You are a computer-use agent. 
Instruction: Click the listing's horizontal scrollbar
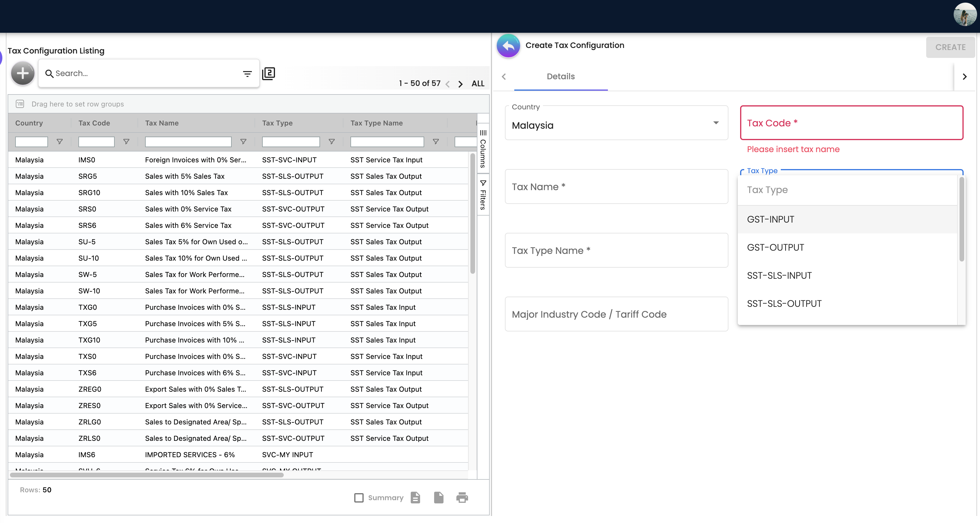pos(147,475)
